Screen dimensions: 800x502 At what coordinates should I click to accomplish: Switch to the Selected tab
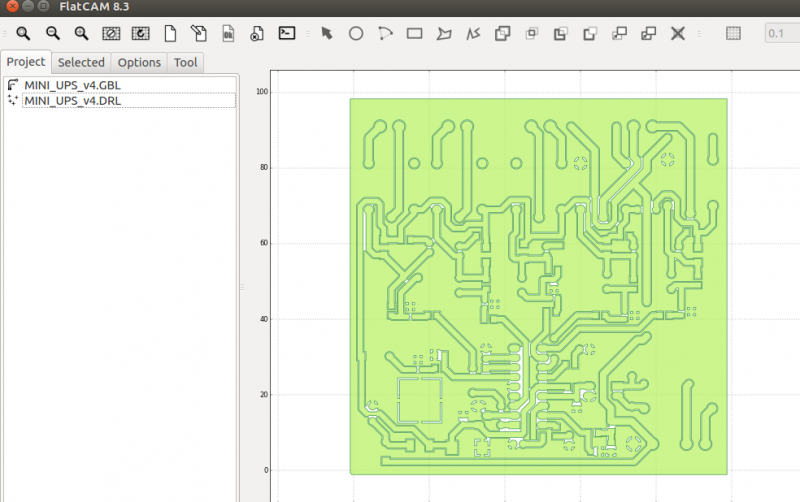81,62
